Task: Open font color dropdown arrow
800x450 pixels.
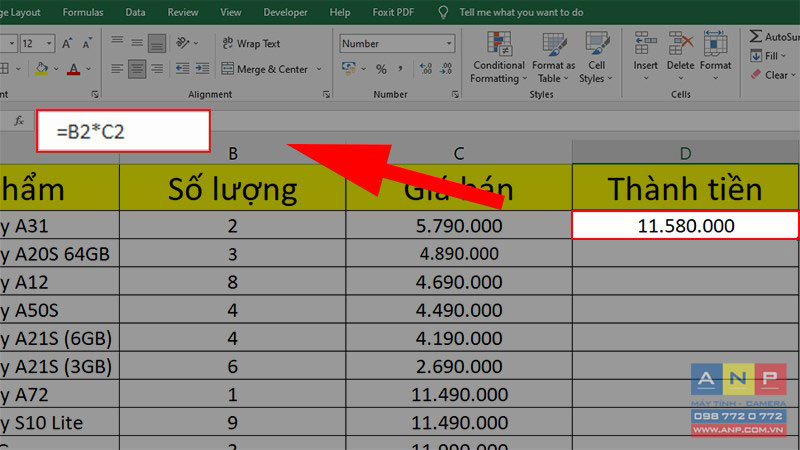Action: point(88,69)
